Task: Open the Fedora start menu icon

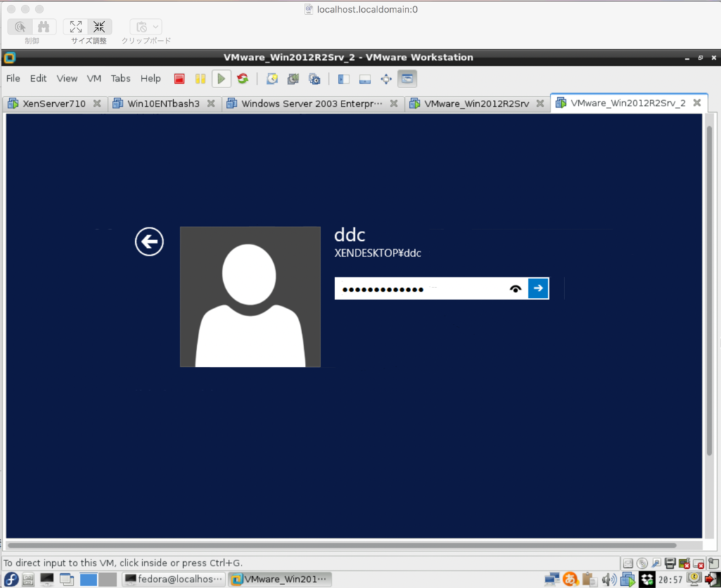Action: [11, 580]
